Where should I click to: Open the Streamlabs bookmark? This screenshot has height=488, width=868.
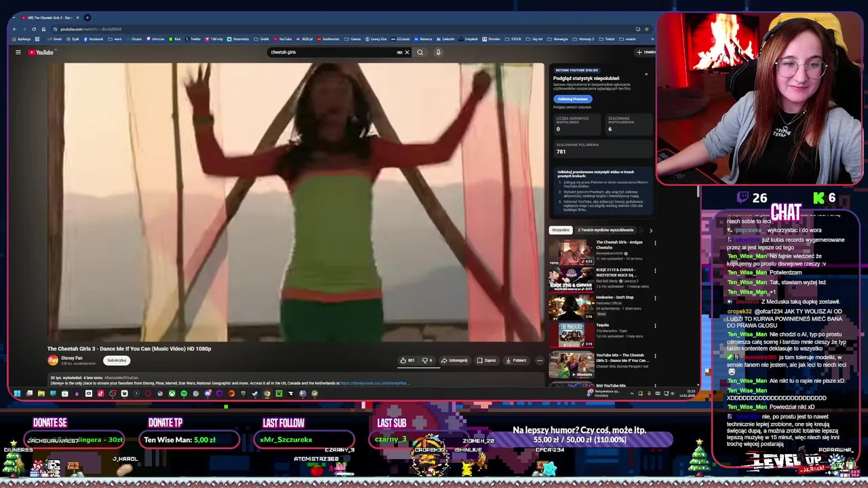pos(238,39)
